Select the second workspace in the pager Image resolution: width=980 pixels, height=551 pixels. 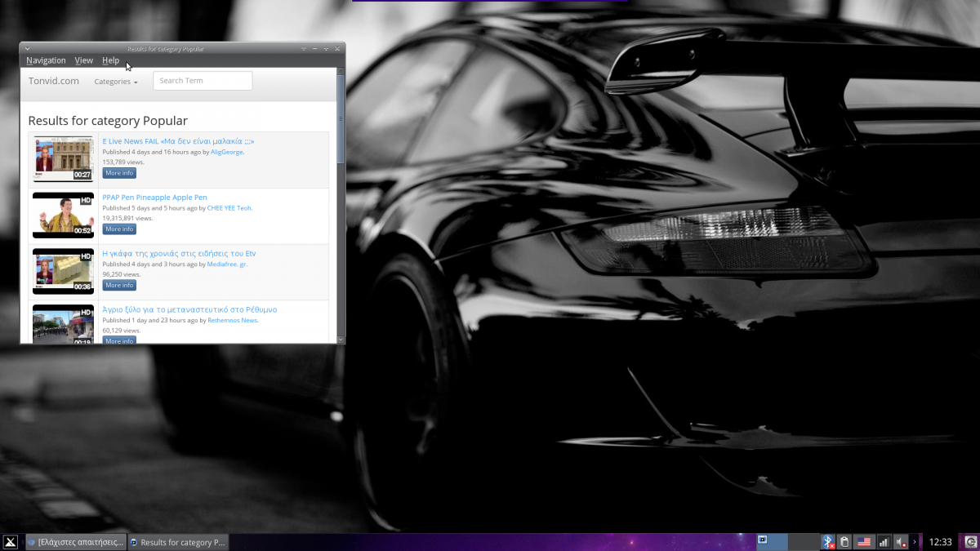804,542
